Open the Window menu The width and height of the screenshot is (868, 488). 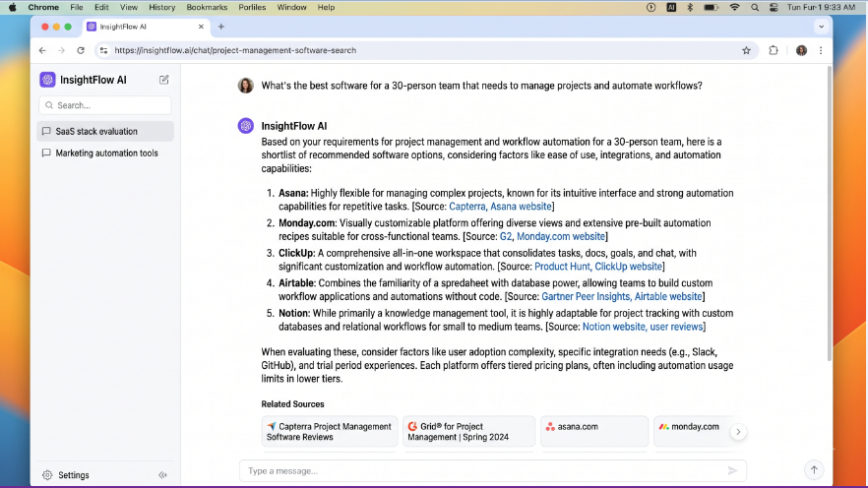click(x=291, y=7)
